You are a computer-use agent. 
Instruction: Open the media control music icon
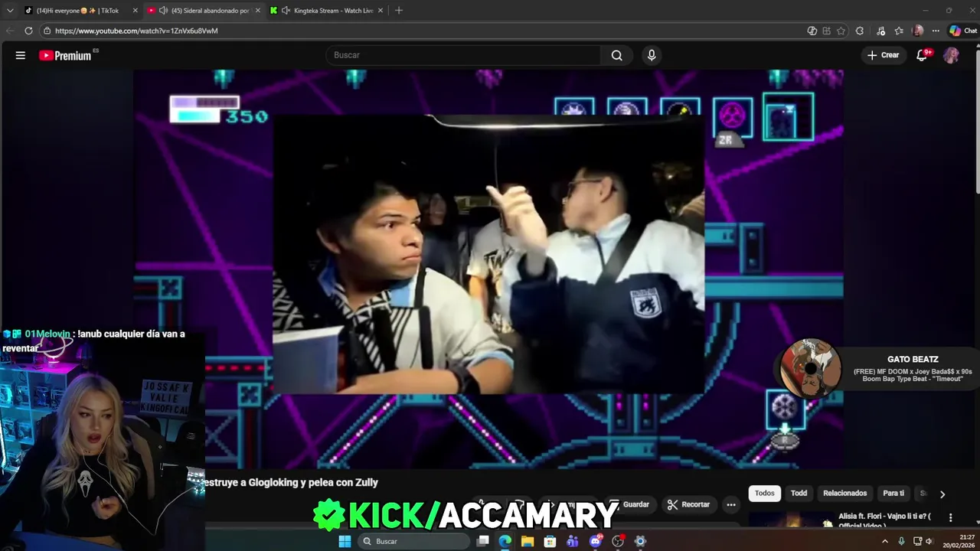880,31
